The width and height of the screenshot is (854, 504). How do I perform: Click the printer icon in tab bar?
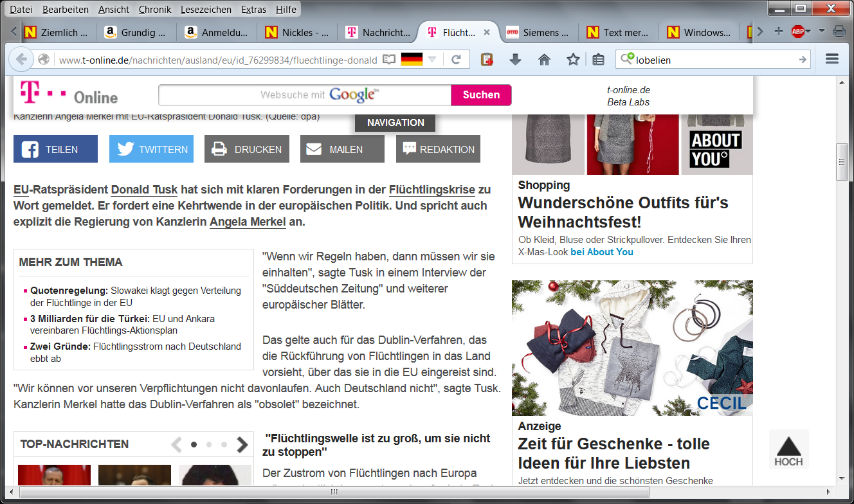coord(839,32)
